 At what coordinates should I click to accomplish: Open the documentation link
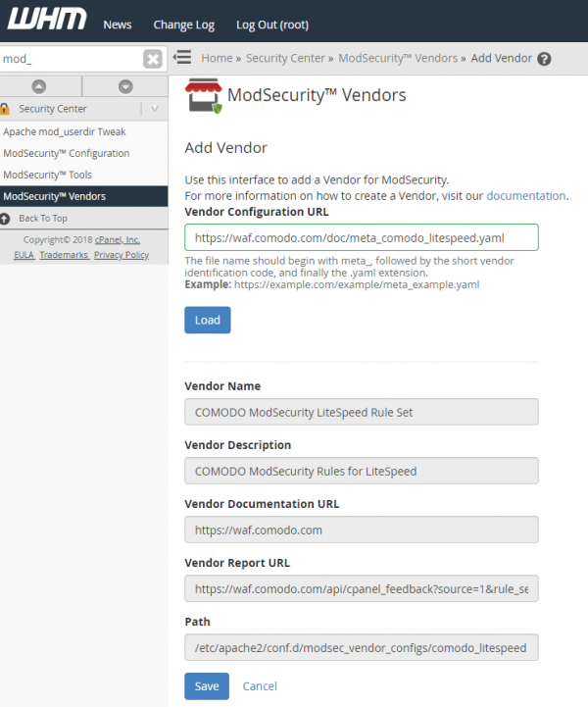(525, 195)
